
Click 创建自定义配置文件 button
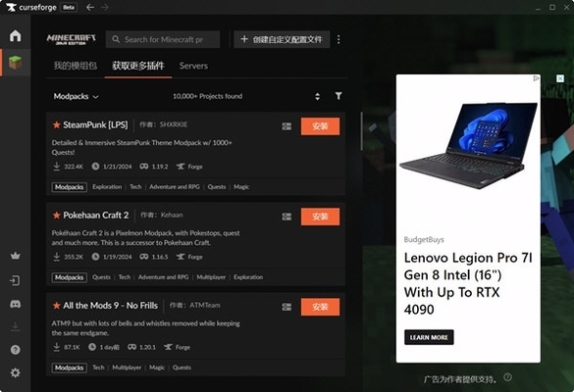pos(282,39)
